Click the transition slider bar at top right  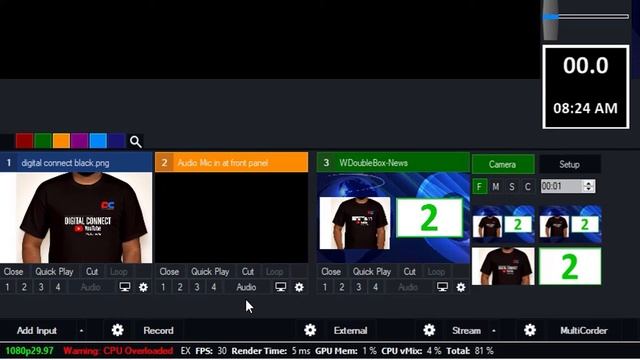coord(586,17)
